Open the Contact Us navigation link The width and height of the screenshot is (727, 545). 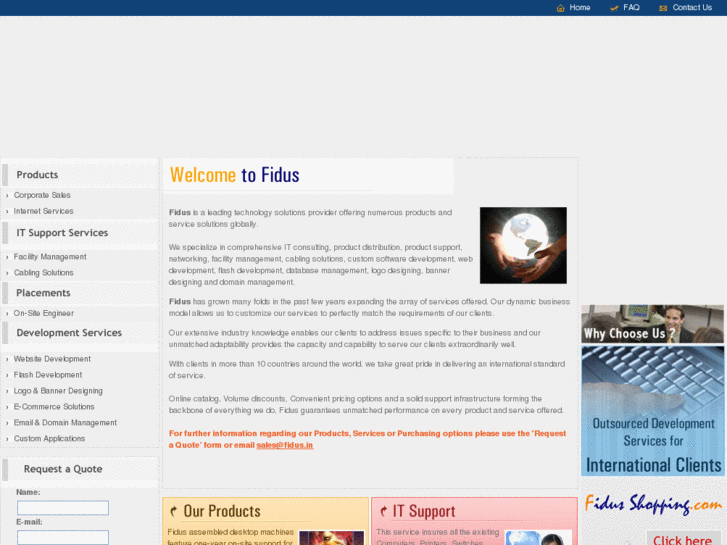point(692,7)
